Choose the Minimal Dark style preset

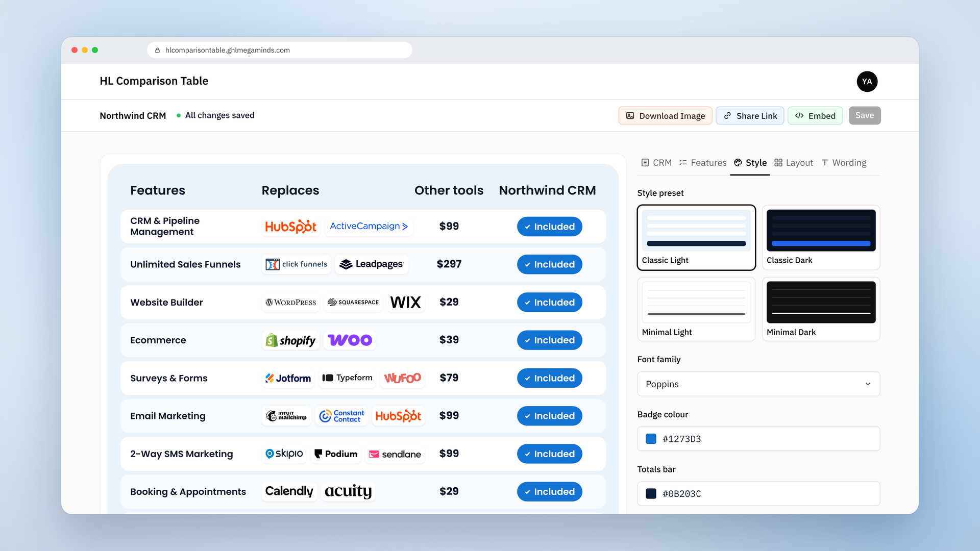coord(821,309)
